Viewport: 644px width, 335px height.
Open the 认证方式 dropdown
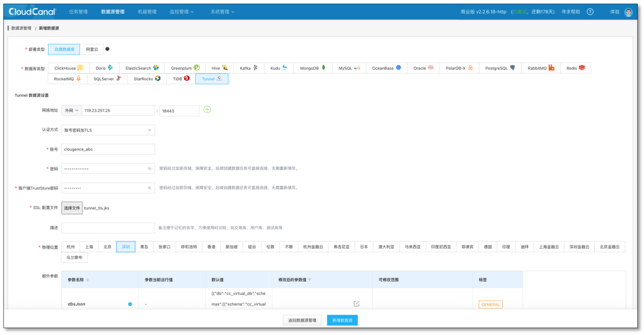(x=108, y=130)
